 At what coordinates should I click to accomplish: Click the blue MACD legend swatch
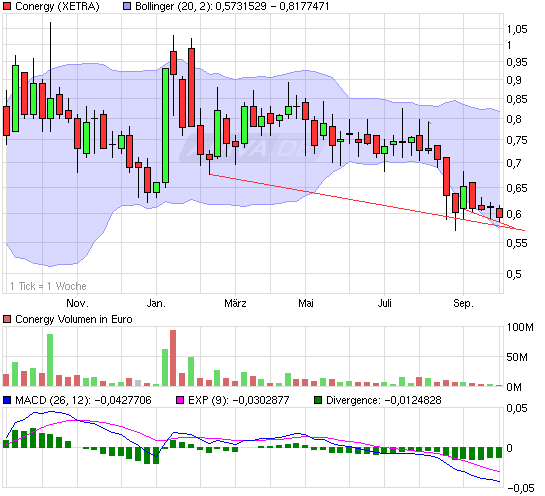(x=7, y=400)
